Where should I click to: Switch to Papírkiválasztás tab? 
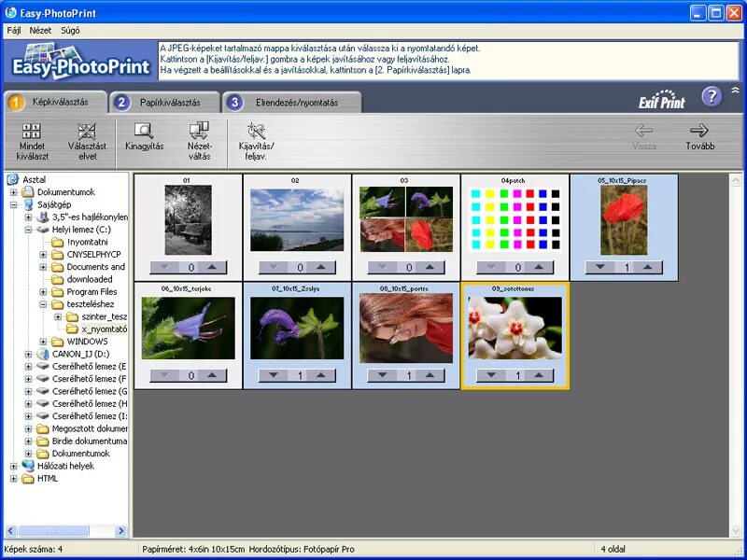165,103
